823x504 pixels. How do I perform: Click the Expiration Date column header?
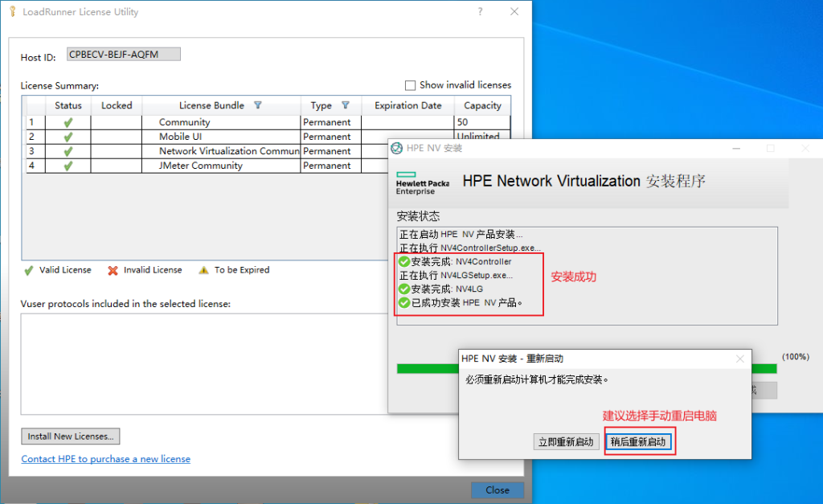[x=407, y=105]
